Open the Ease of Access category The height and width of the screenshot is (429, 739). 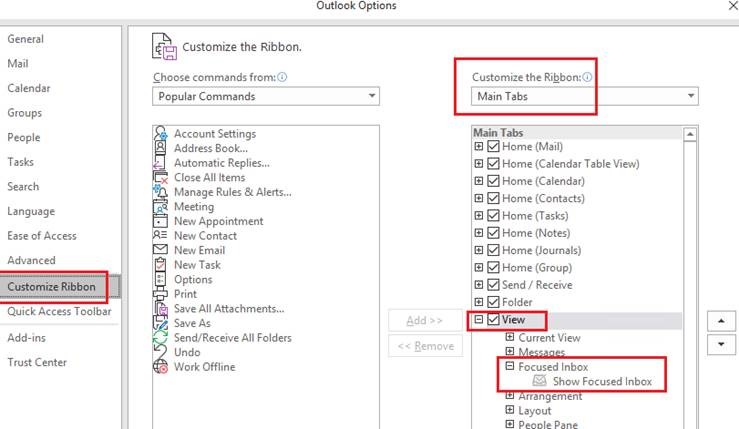(x=42, y=236)
